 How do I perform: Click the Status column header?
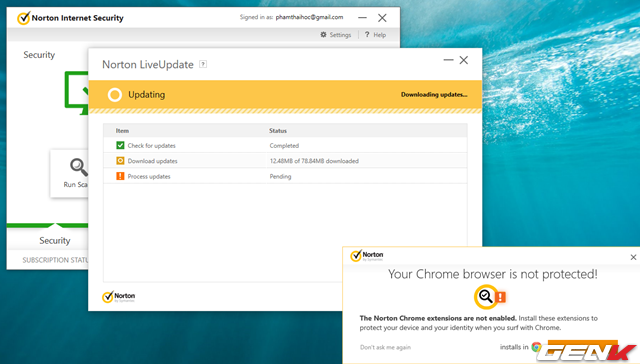point(278,131)
